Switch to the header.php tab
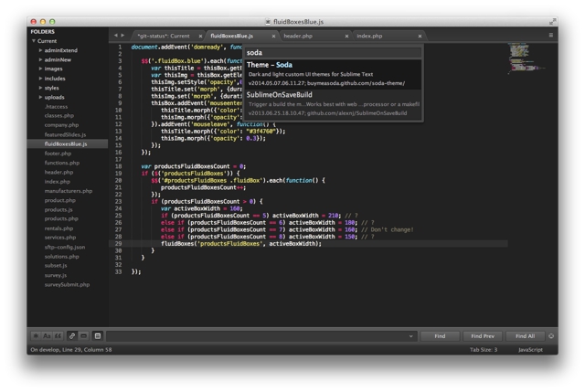 pos(298,36)
